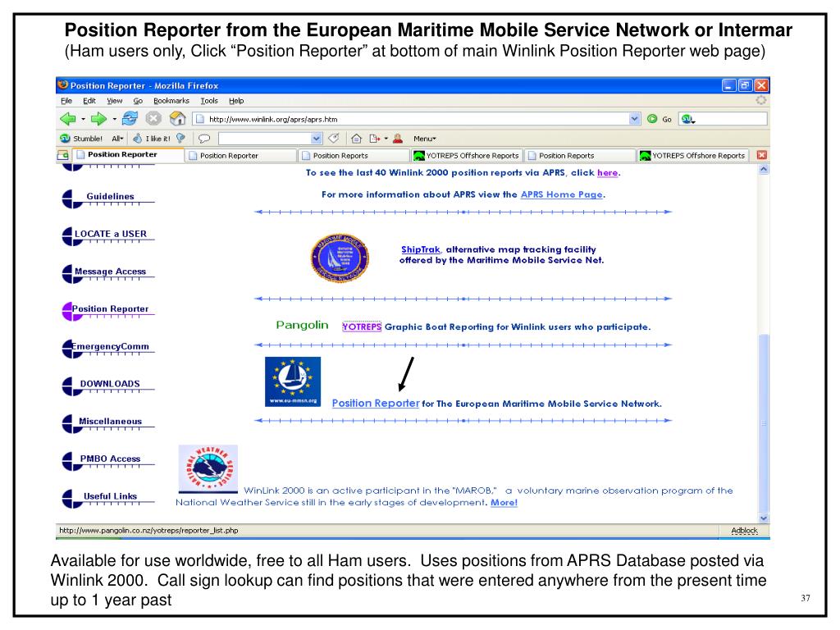Open the StumbleUpon Menu dropdown
This screenshot has height=630, width=840.
click(424, 138)
